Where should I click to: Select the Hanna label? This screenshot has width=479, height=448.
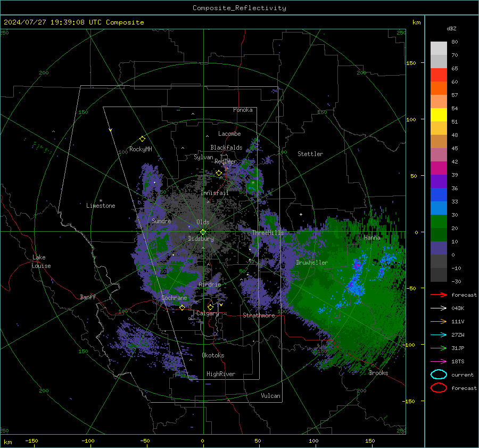point(372,238)
